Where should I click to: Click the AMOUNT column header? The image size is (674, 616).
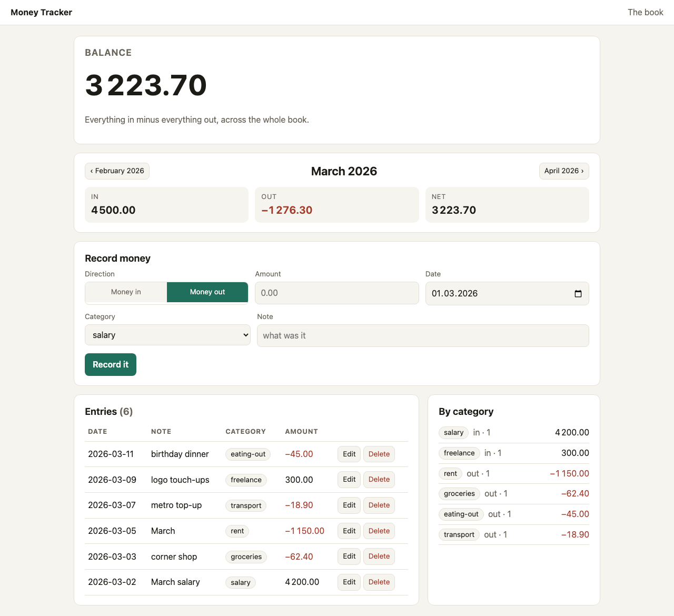point(301,432)
